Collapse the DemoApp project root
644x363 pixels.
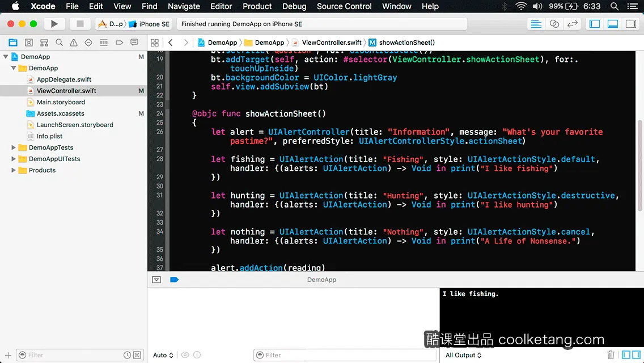pyautogui.click(x=5, y=57)
